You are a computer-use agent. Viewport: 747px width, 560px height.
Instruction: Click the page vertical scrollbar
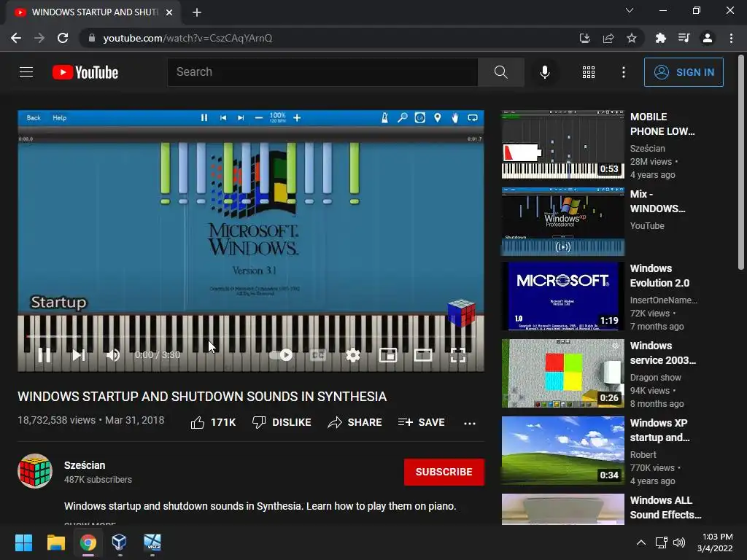pyautogui.click(x=741, y=163)
